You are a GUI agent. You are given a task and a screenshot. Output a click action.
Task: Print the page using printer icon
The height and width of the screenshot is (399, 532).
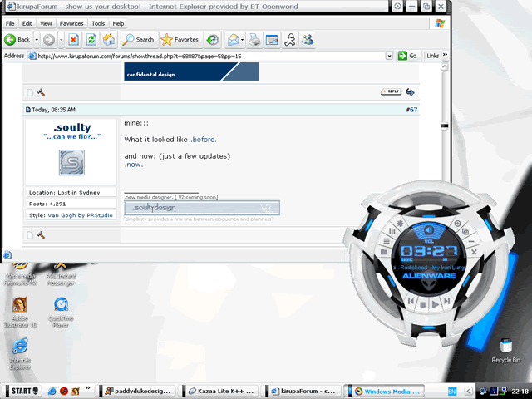(254, 40)
